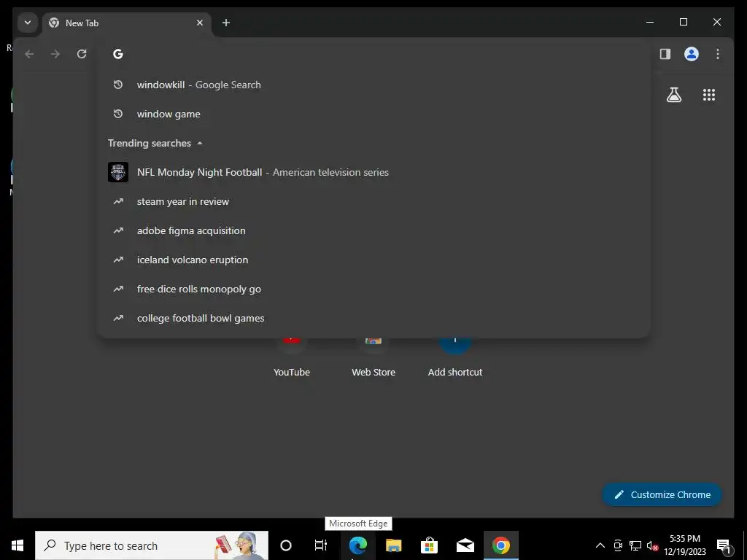Click the network tray icon

pos(635,545)
